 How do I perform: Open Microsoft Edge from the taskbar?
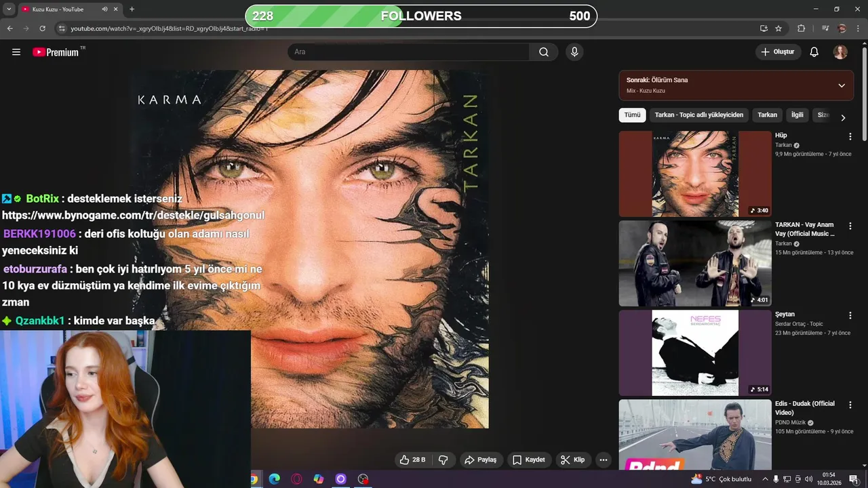tap(275, 479)
